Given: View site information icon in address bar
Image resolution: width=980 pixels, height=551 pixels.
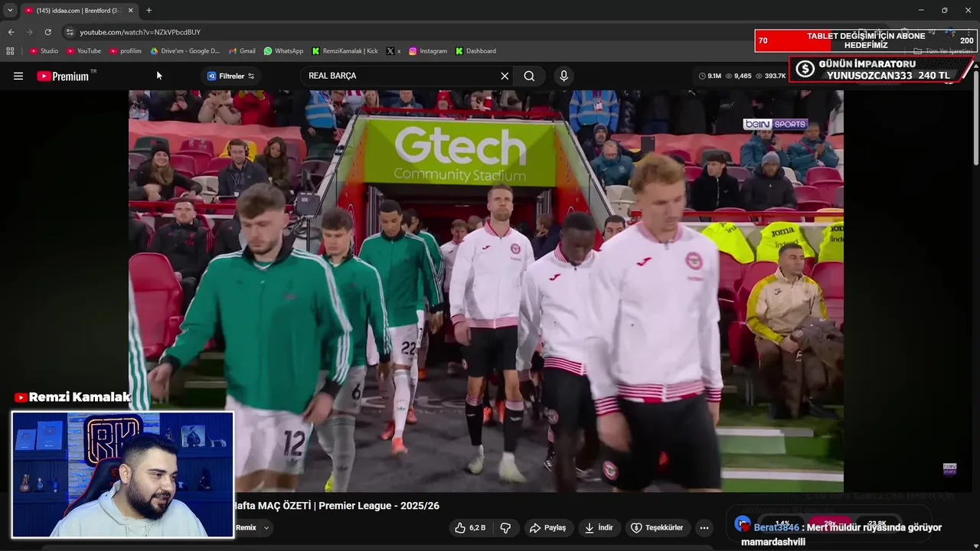Looking at the screenshot, I should tap(70, 32).
